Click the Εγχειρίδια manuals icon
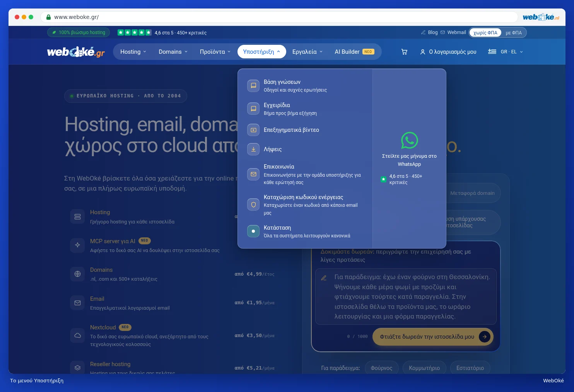 [253, 109]
